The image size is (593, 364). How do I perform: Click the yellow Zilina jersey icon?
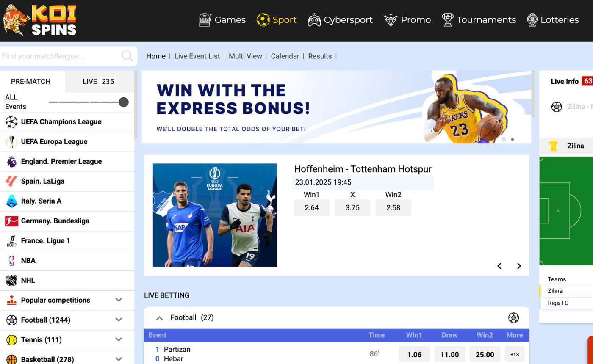(x=553, y=146)
